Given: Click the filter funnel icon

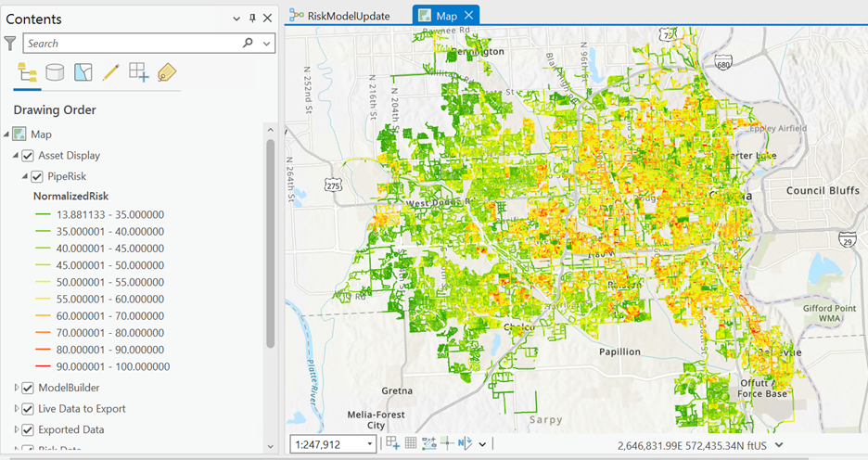Looking at the screenshot, I should (x=10, y=43).
